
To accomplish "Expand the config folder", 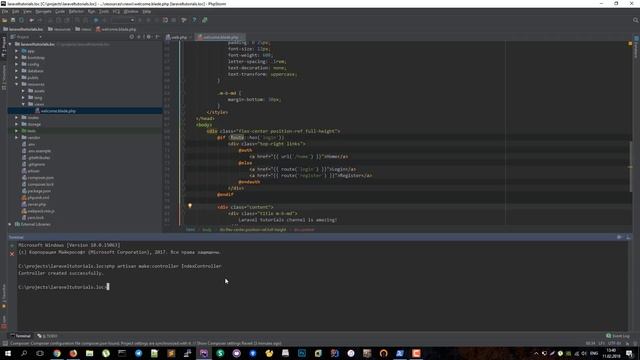I will coord(17,64).
